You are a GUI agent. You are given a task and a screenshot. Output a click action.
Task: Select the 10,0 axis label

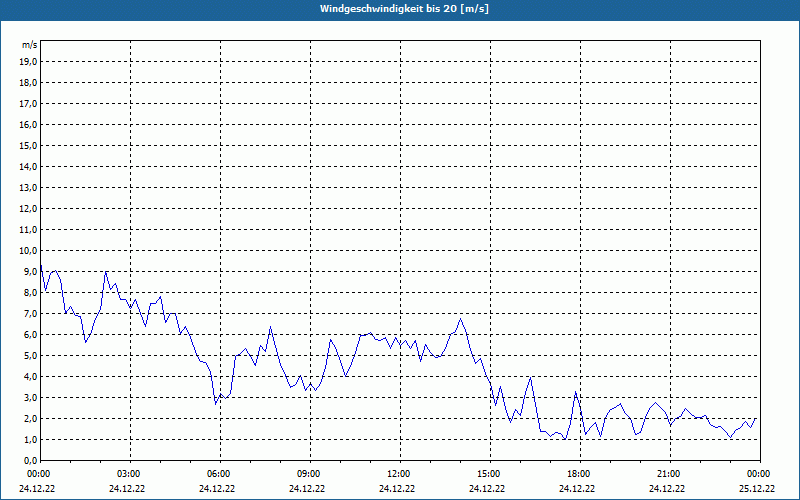point(28,251)
